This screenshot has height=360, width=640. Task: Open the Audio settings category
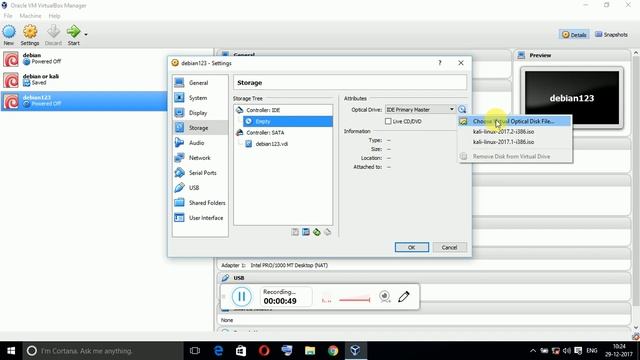coord(200,143)
